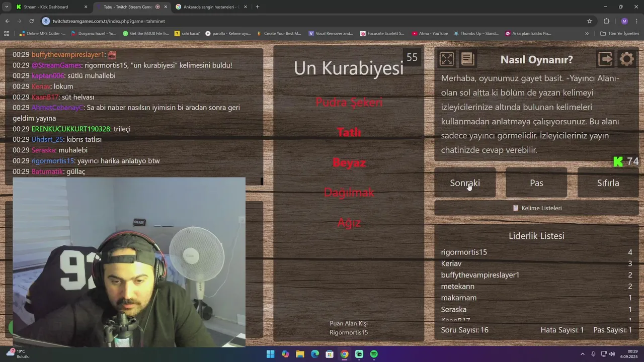This screenshot has width=644, height=362.
Task: Click the forbidden word Dağılmak
Action: [x=349, y=192]
